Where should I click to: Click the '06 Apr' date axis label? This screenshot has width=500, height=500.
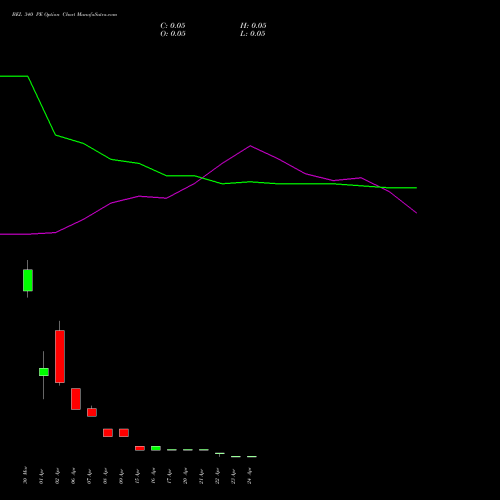click(x=73, y=476)
